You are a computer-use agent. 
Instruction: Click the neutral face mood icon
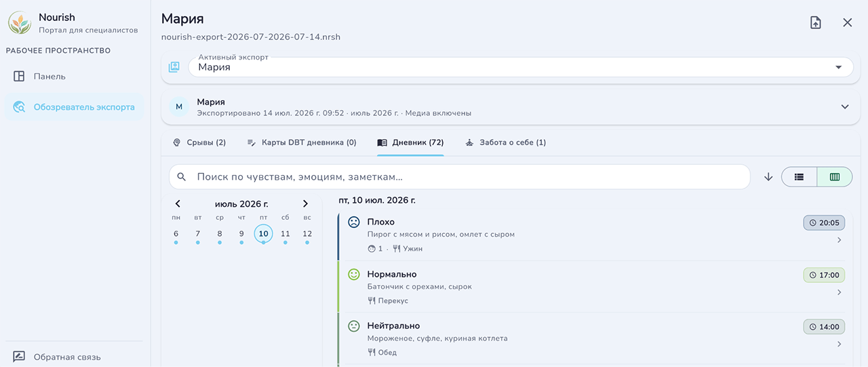pyautogui.click(x=353, y=326)
